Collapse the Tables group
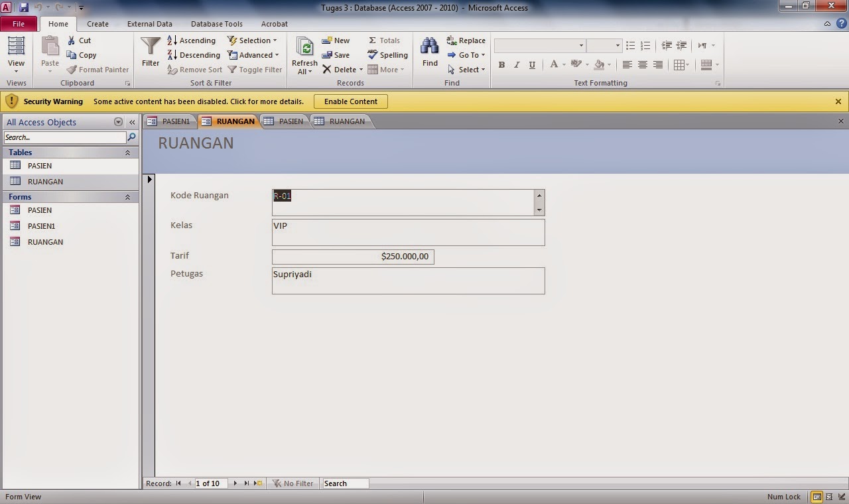 coord(127,153)
